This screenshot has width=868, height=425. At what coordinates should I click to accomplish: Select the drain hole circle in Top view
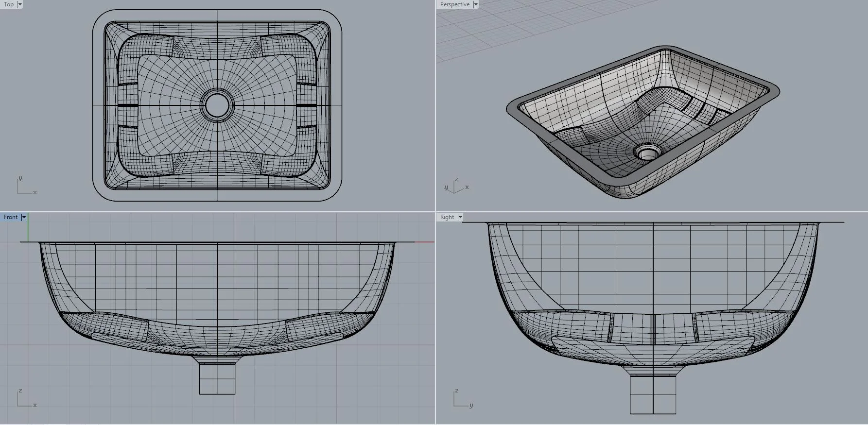(x=217, y=104)
